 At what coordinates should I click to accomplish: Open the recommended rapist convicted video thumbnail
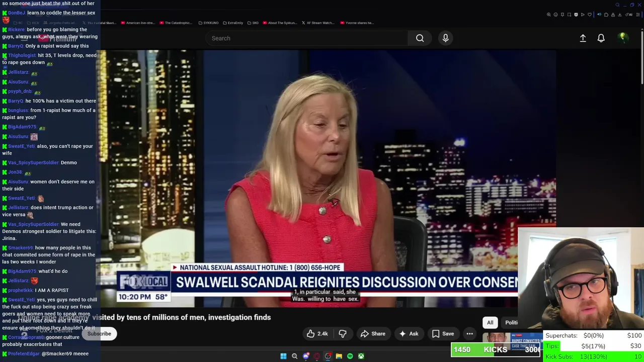click(x=512, y=340)
